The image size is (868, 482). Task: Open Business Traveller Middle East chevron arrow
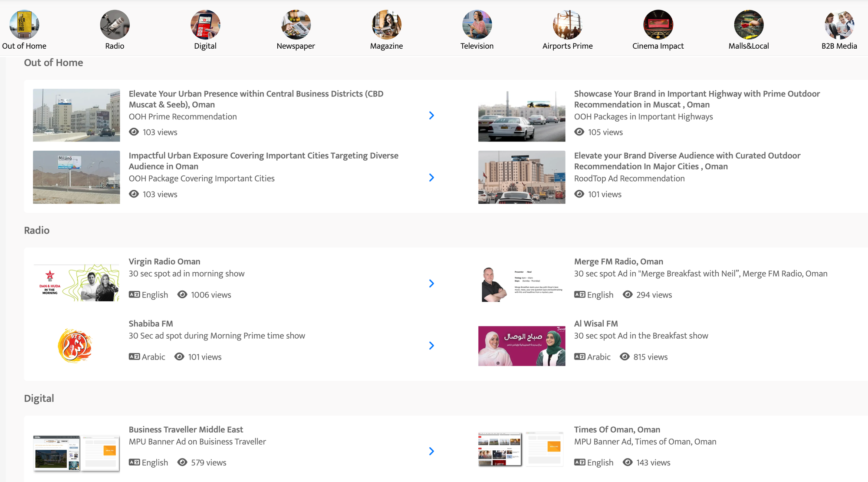coord(431,451)
